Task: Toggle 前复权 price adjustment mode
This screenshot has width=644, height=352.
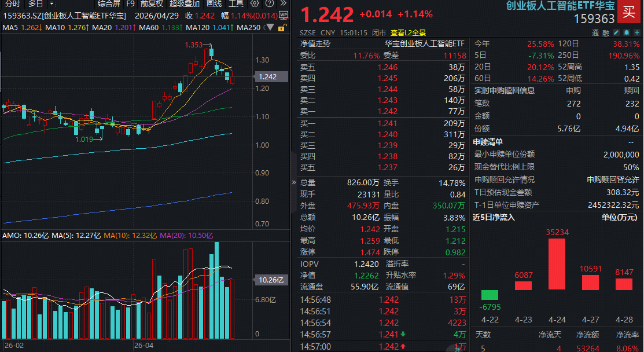Action: (x=152, y=3)
